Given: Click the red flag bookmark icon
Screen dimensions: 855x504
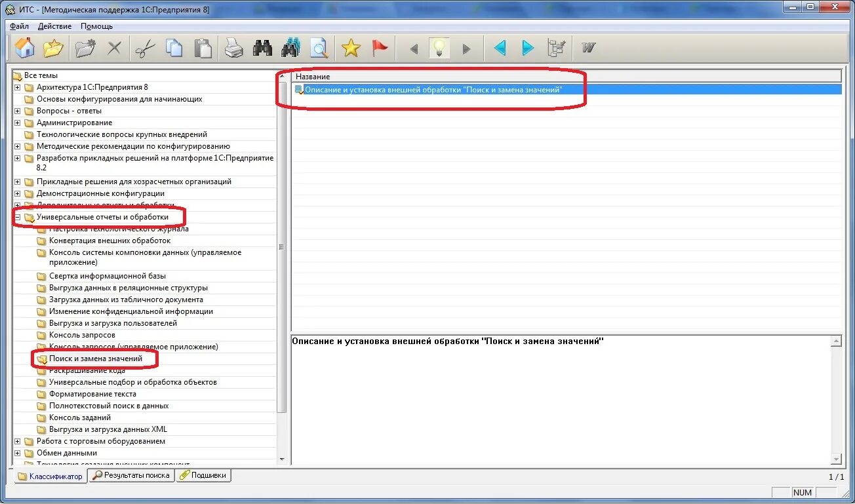Looking at the screenshot, I should pyautogui.click(x=380, y=48).
